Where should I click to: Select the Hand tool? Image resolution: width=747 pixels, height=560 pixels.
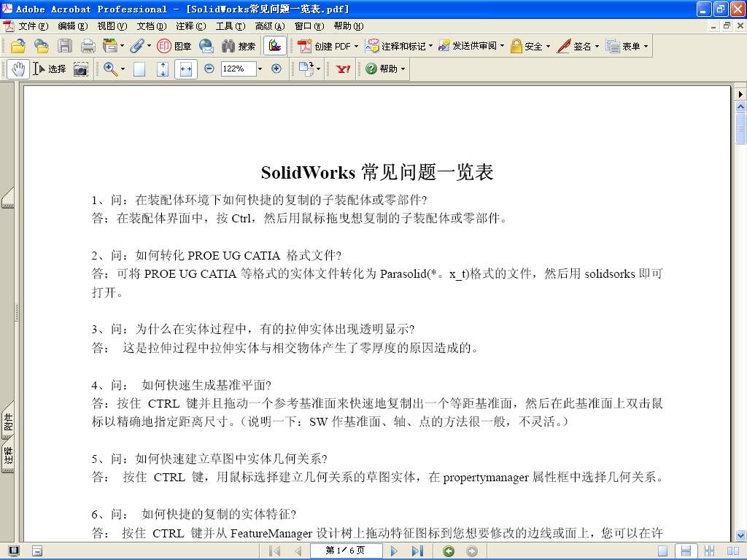click(x=18, y=69)
